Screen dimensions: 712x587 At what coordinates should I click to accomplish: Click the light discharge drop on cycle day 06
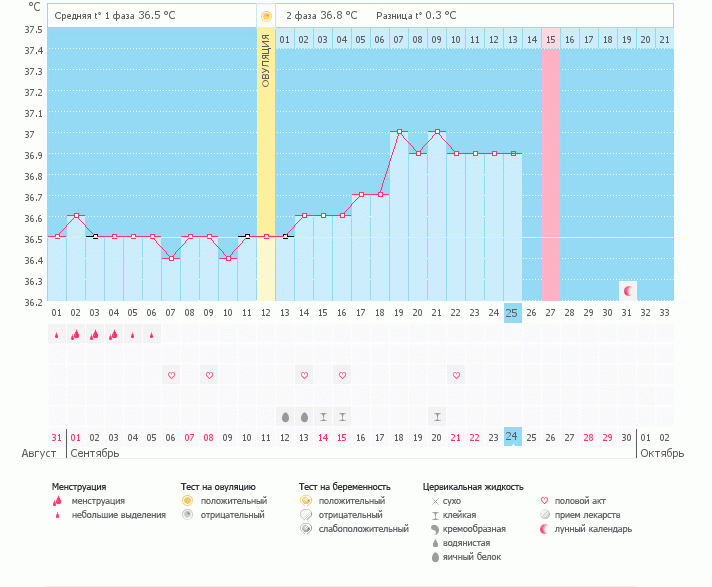tap(151, 335)
